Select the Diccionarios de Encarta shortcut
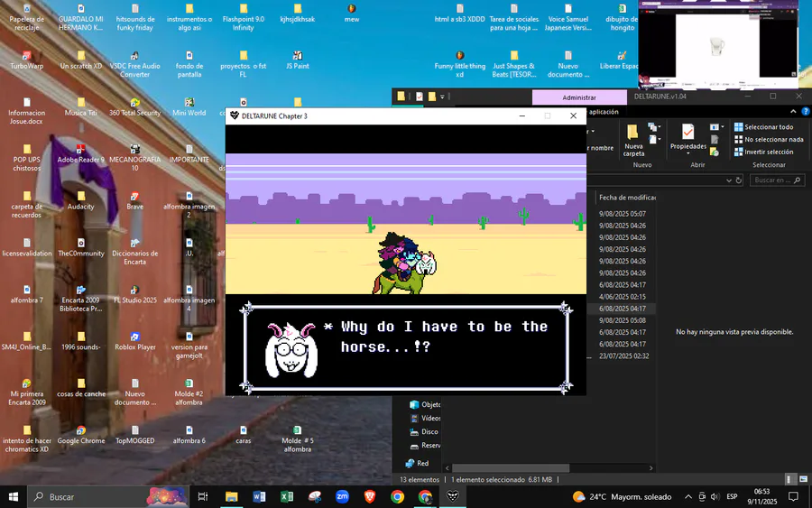 134,251
